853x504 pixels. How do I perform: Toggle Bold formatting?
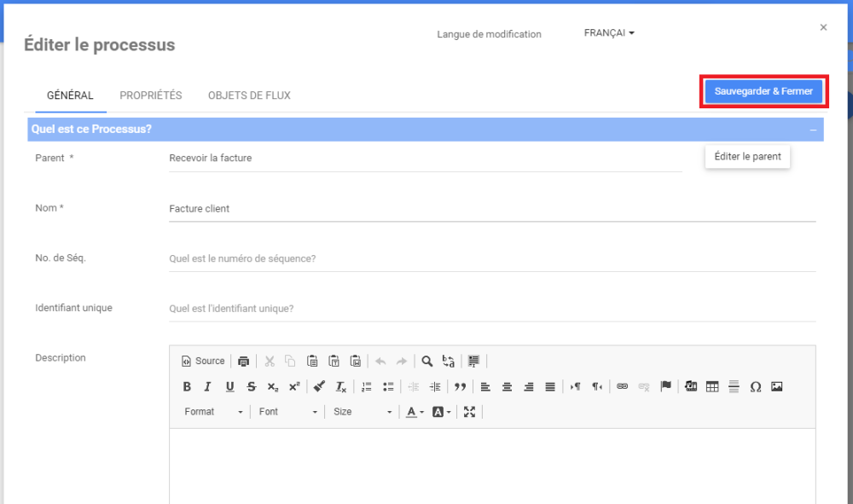pyautogui.click(x=187, y=386)
